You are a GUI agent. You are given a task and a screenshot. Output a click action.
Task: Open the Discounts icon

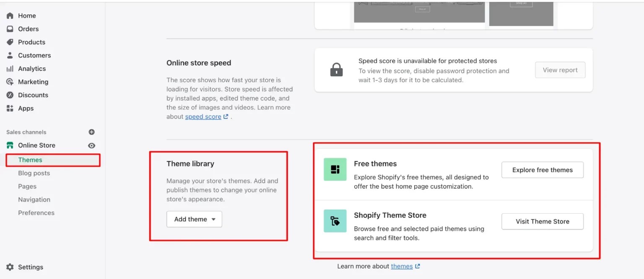pos(9,95)
